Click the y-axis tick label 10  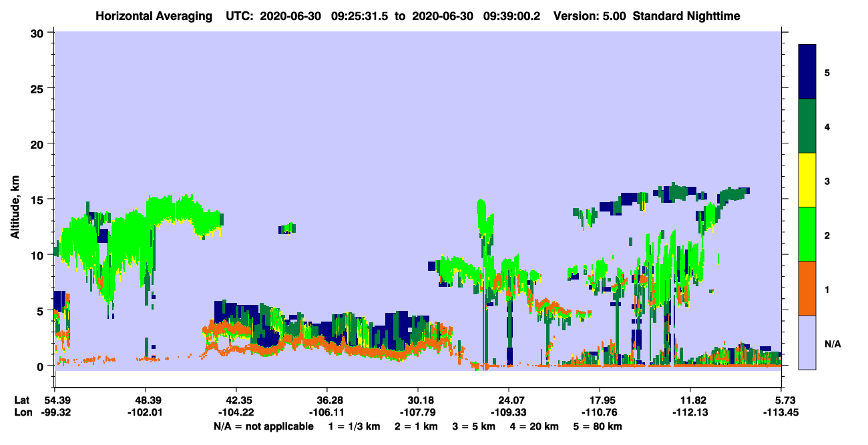click(39, 255)
